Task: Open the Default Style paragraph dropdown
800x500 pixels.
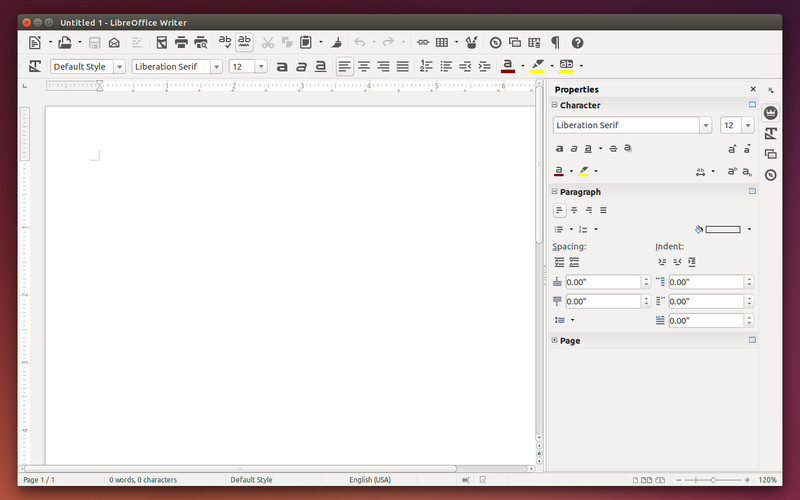Action: tap(119, 67)
